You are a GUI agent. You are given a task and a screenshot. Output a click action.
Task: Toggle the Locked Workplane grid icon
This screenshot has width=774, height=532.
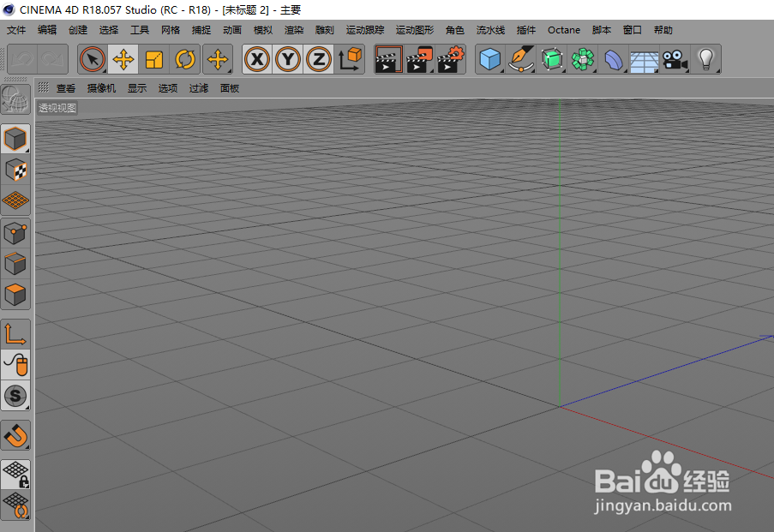pyautogui.click(x=15, y=475)
